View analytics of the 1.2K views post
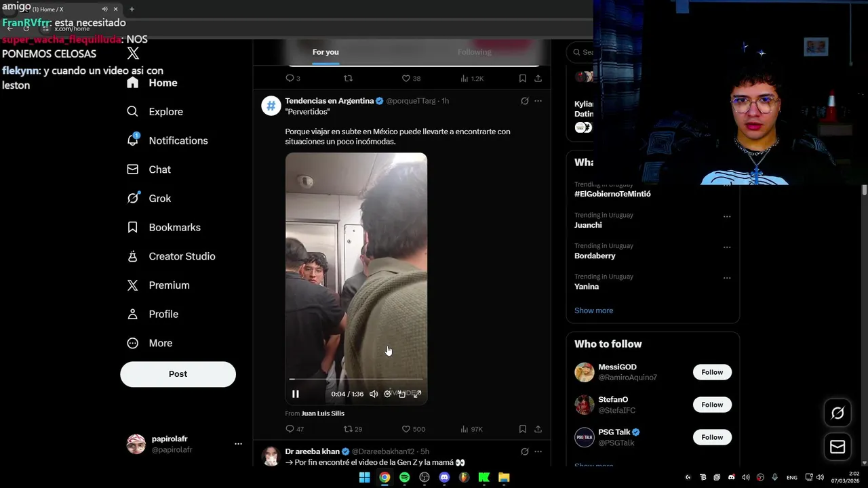 click(x=471, y=79)
